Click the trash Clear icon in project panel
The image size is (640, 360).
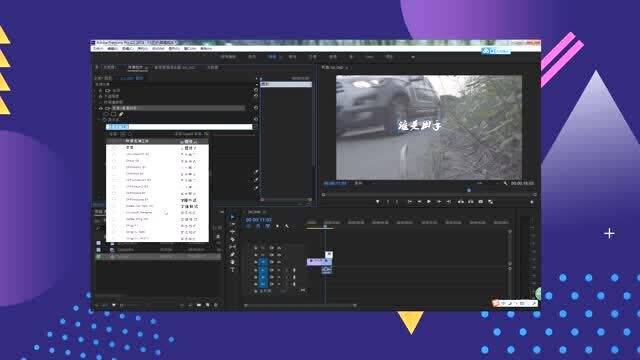(x=216, y=305)
